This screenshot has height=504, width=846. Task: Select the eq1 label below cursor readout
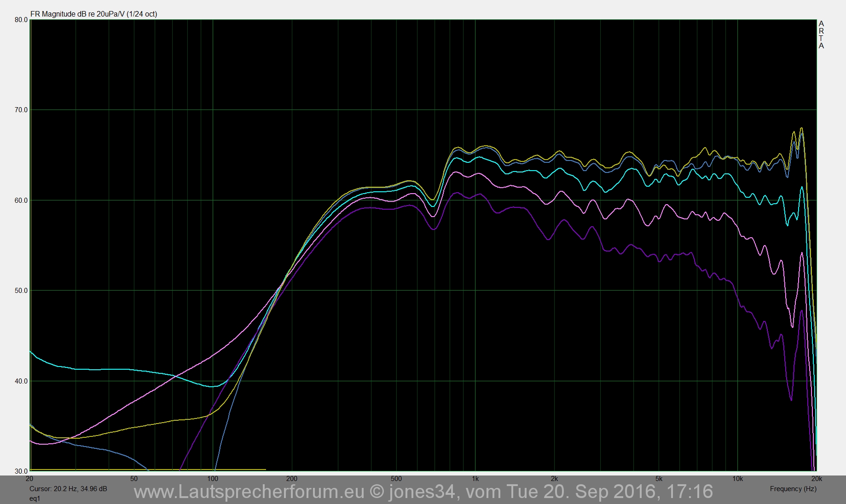click(35, 498)
